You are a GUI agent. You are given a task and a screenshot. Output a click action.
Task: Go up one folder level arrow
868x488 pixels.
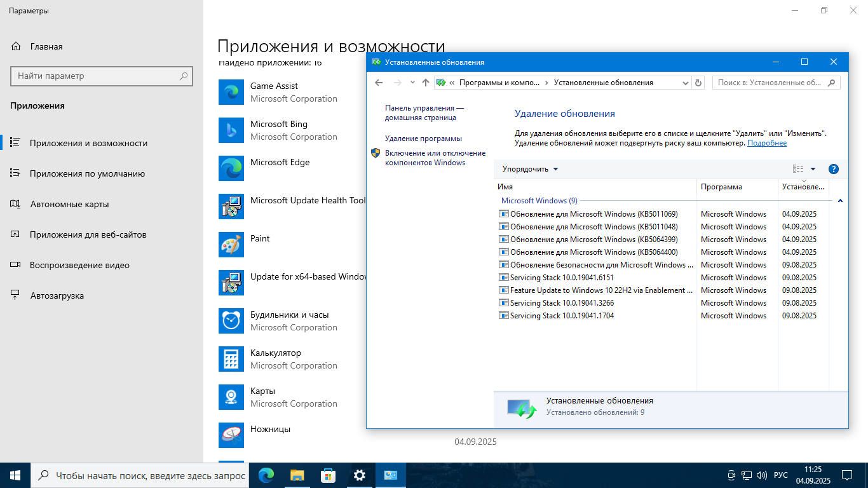(x=426, y=83)
